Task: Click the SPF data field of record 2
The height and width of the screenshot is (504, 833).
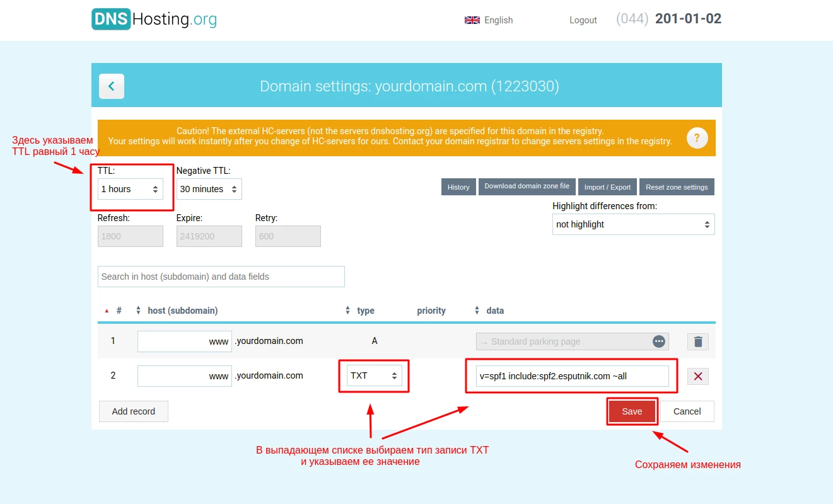Action: [572, 376]
